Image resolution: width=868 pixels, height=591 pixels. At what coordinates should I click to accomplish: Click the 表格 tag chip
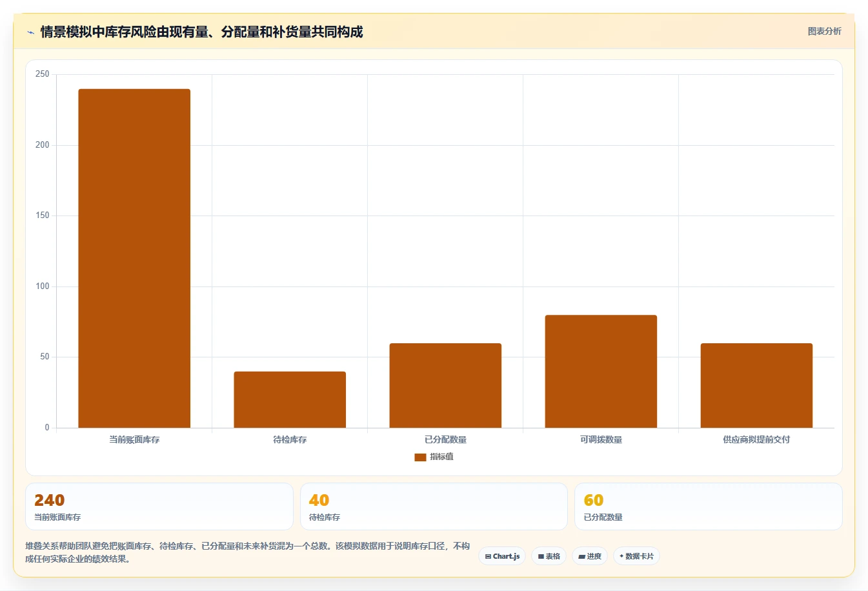tap(549, 556)
